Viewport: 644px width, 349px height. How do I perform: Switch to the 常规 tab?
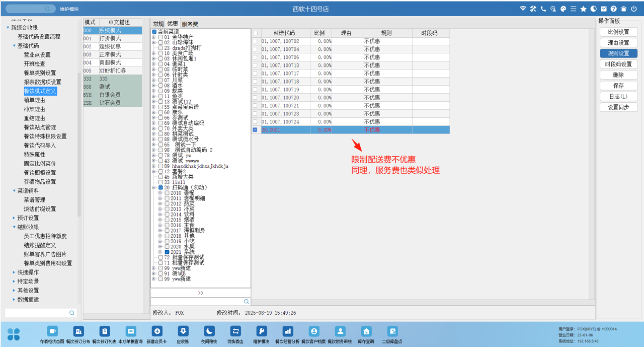pyautogui.click(x=158, y=24)
